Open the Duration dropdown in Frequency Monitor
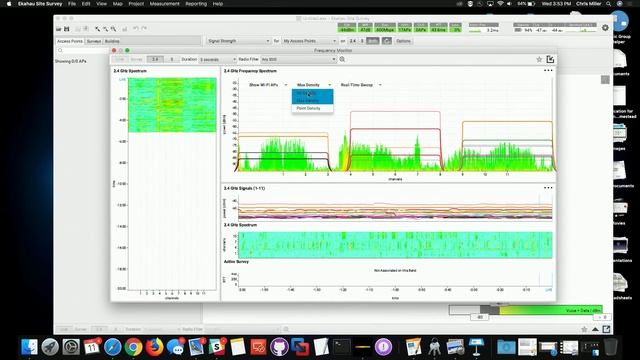The height and width of the screenshot is (360, 640). point(218,60)
